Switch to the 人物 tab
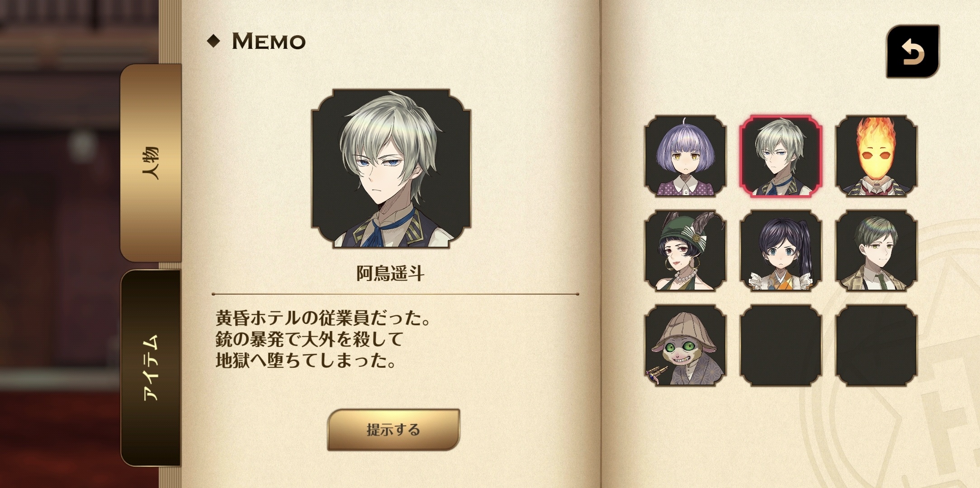 pos(151,163)
